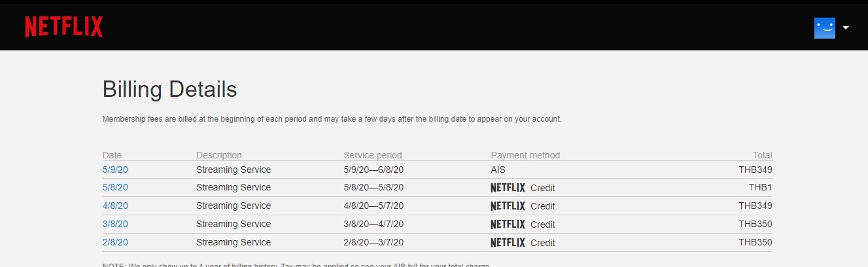
Task: Click the Total column header
Action: [x=762, y=155]
